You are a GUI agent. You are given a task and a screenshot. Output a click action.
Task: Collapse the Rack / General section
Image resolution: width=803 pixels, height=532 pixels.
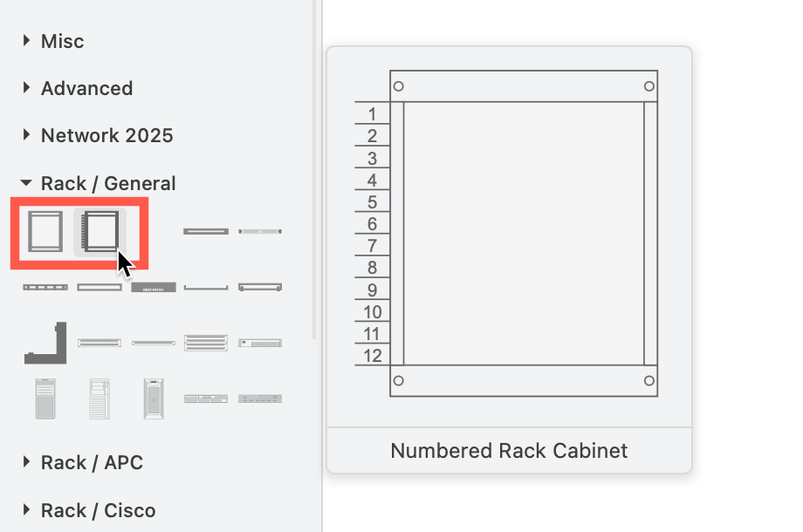click(x=108, y=183)
